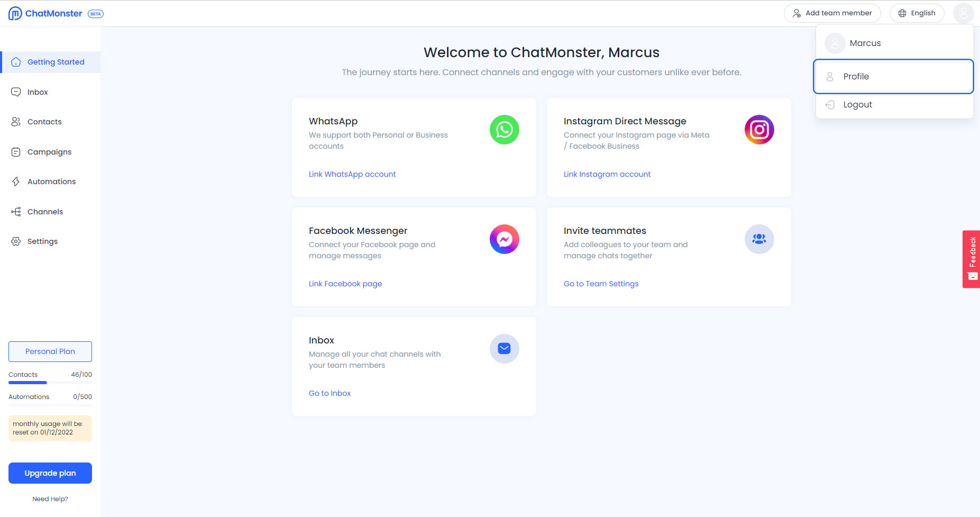Open Automations from the sidebar

(x=51, y=182)
